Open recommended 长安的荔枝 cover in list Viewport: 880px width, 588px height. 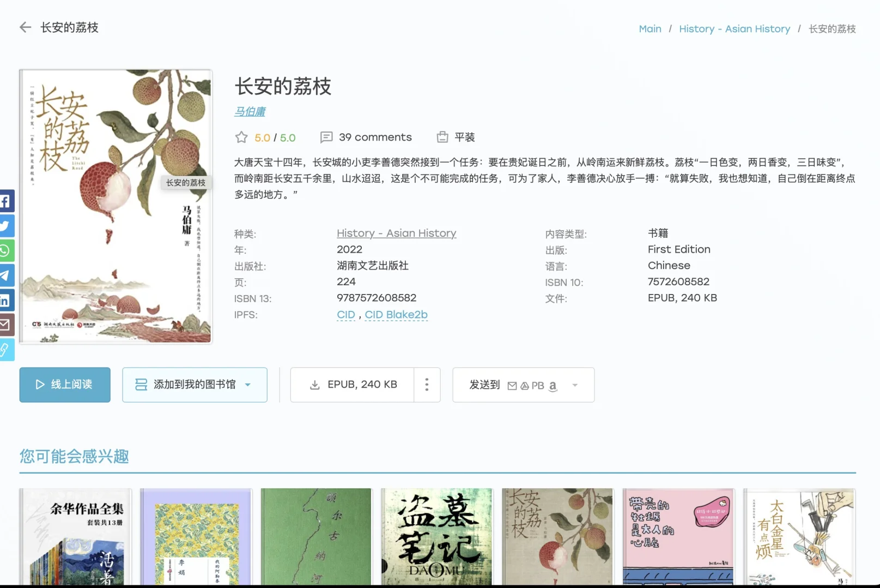(x=557, y=537)
